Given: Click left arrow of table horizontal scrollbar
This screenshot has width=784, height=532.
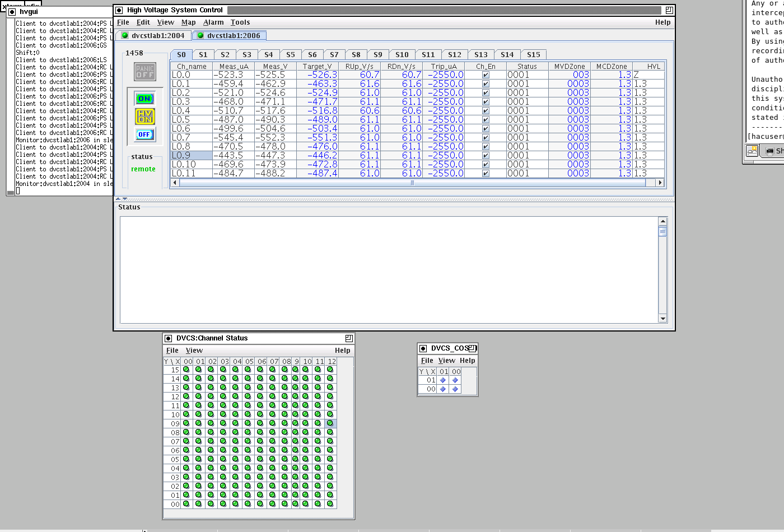Looking at the screenshot, I should [175, 183].
